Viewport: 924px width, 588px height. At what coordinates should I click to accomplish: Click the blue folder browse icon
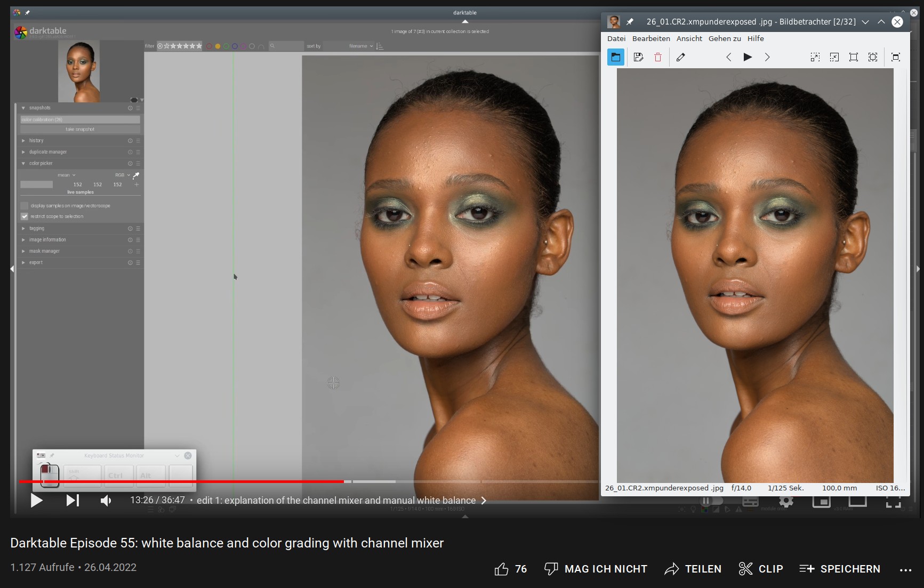tap(616, 57)
